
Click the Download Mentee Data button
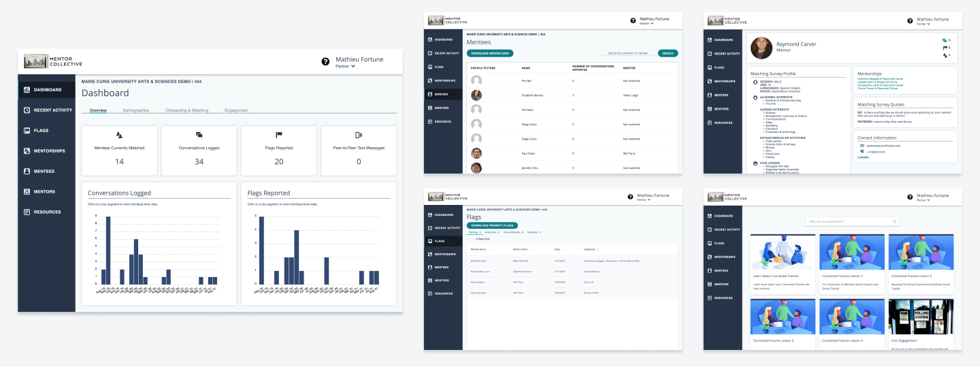(490, 52)
